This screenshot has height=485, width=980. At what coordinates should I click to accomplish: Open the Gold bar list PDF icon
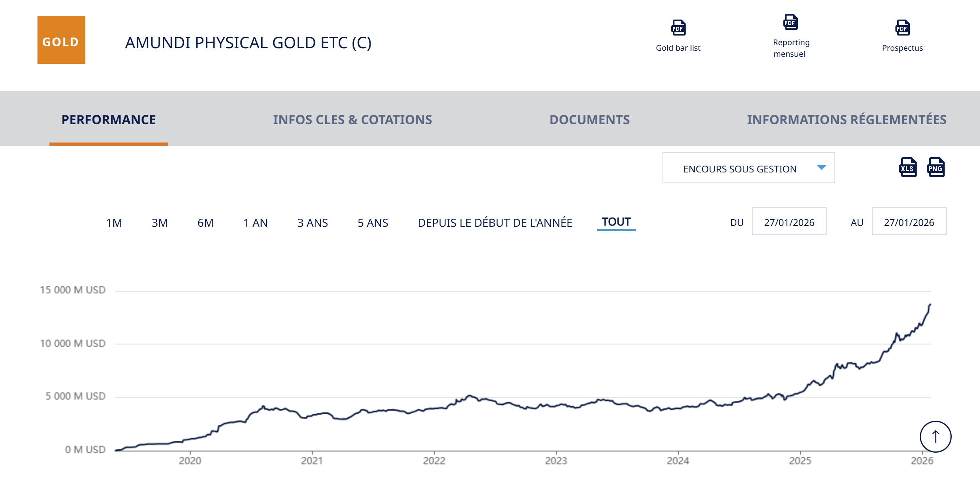(678, 28)
